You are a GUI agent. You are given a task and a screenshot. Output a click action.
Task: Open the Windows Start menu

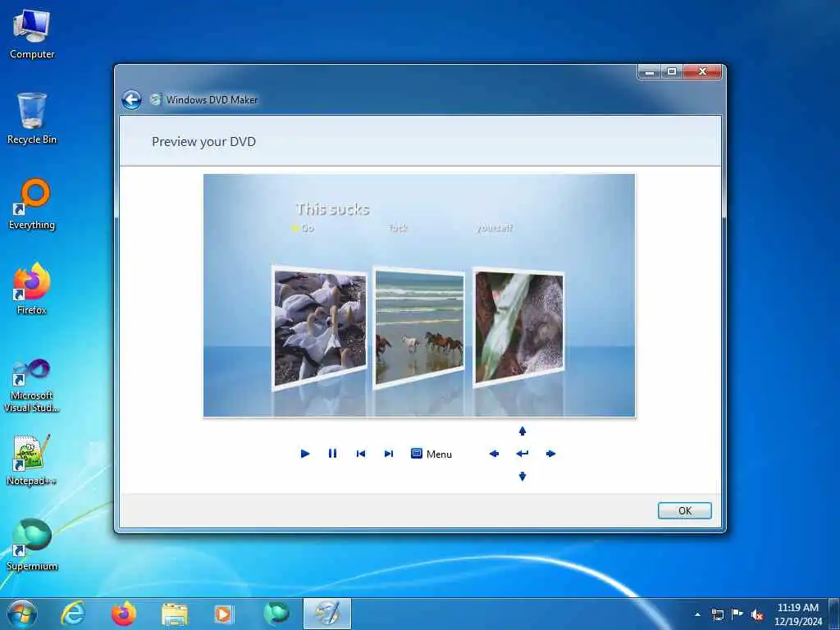tap(22, 614)
